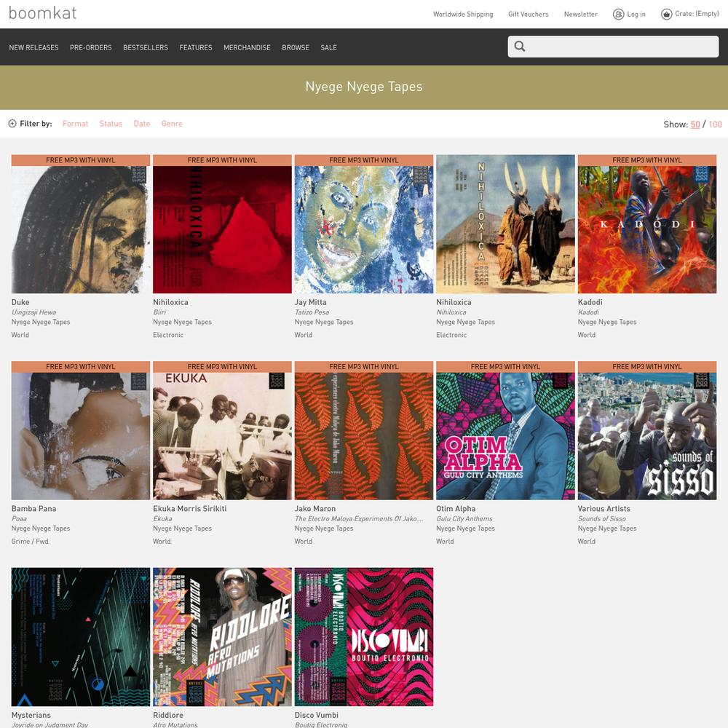The height and width of the screenshot is (728, 728).
Task: Open the Features menu
Action: point(195,47)
